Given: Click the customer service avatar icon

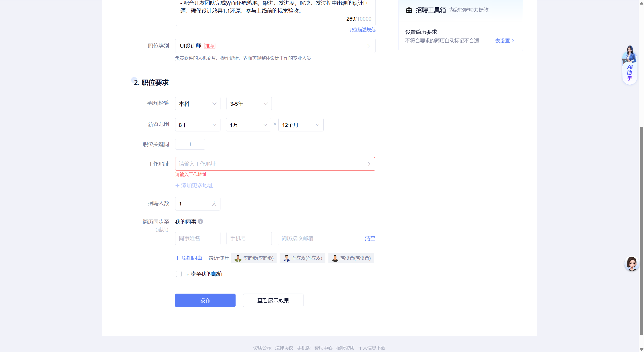Looking at the screenshot, I should 631,263.
